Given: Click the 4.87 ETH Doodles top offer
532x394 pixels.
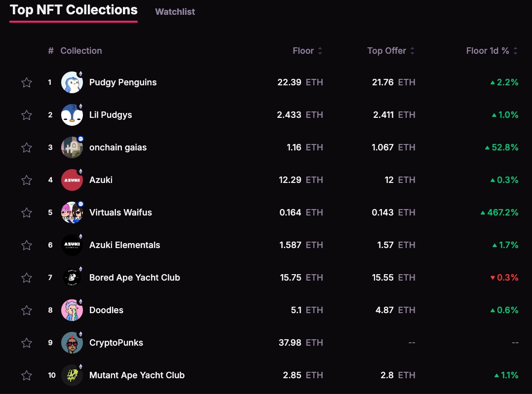Looking at the screenshot, I should tap(395, 310).
